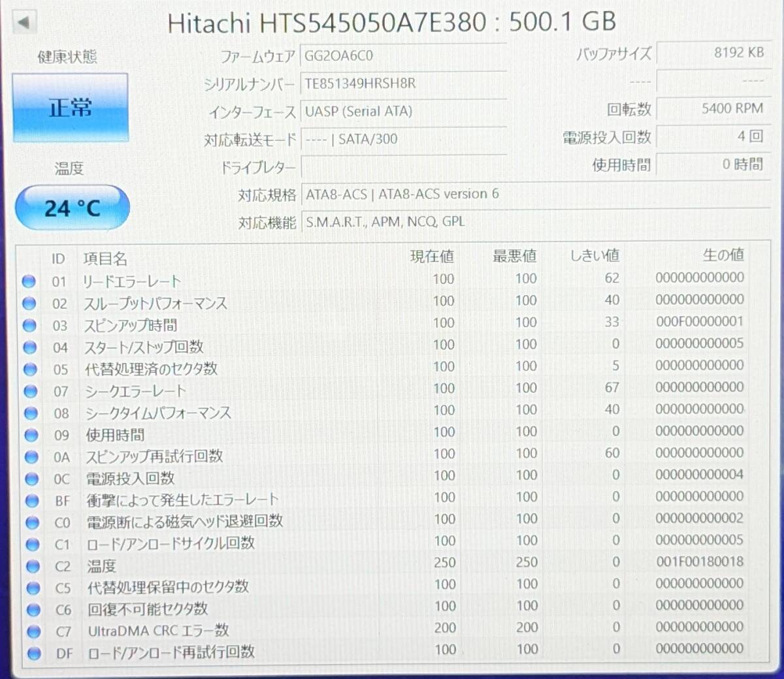Select the status icon for 04 スタート/ストップ回数
This screenshot has width=784, height=679.
click(x=29, y=347)
